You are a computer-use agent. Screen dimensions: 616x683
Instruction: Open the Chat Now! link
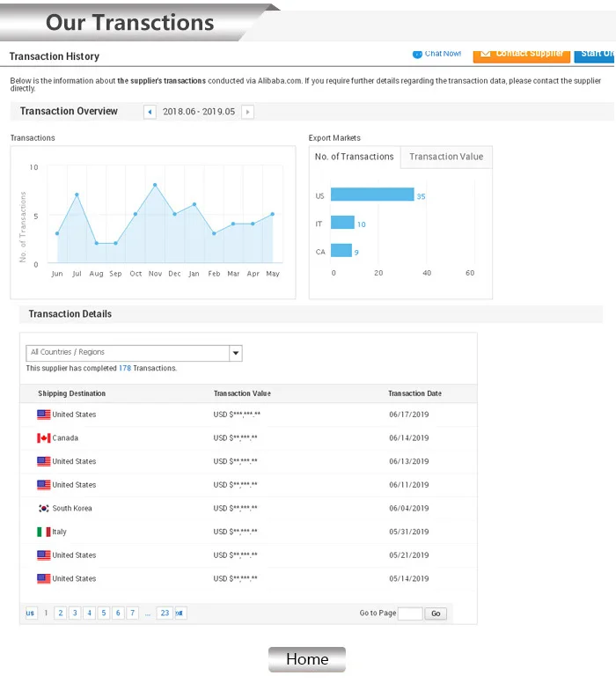pos(443,54)
